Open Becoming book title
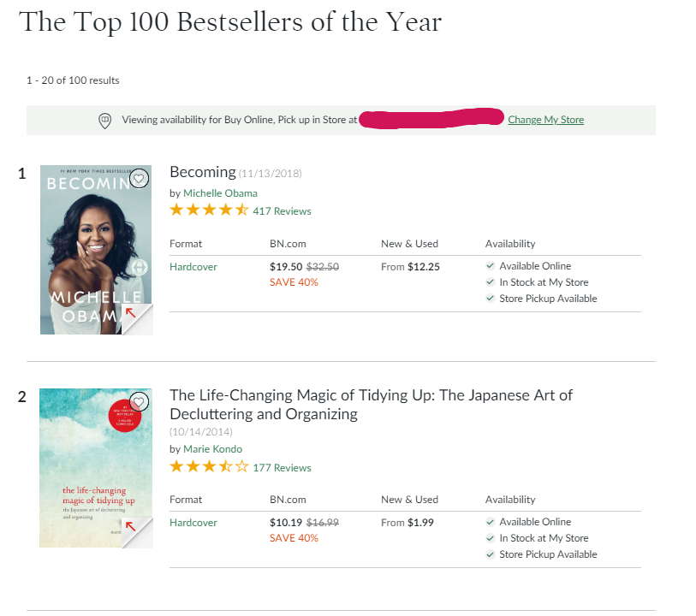The image size is (696, 616). tap(203, 172)
